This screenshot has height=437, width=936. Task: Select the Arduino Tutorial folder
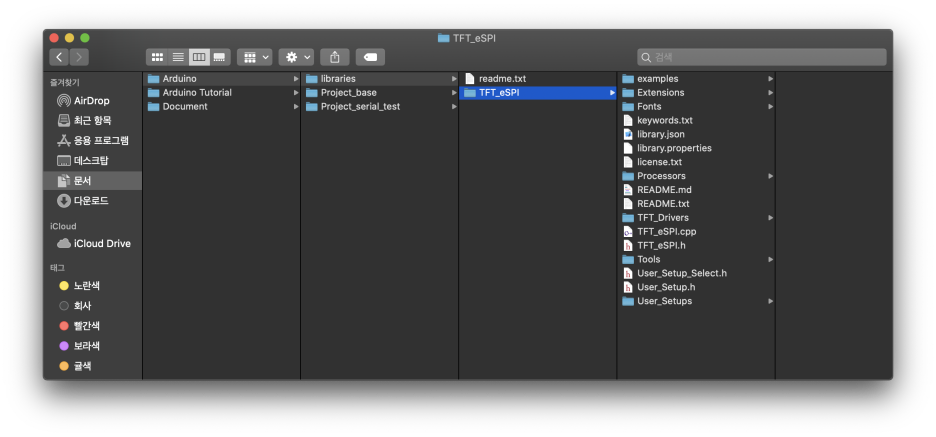pyautogui.click(x=221, y=93)
